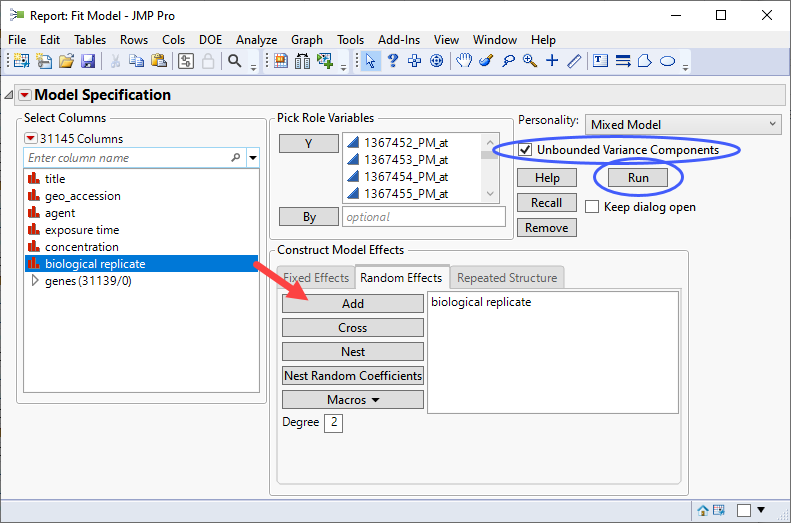Select the Brush tool in toolbar
This screenshot has width=791, height=523.
click(x=486, y=61)
